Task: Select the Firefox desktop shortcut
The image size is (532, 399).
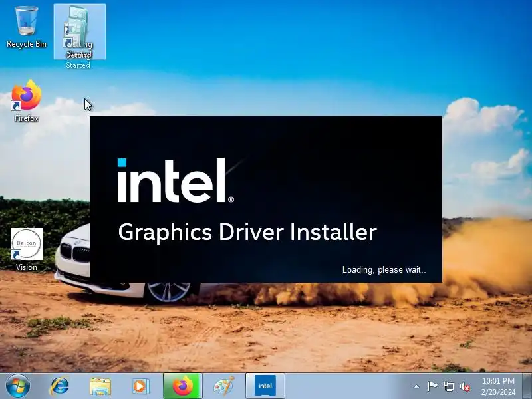Action: click(27, 101)
